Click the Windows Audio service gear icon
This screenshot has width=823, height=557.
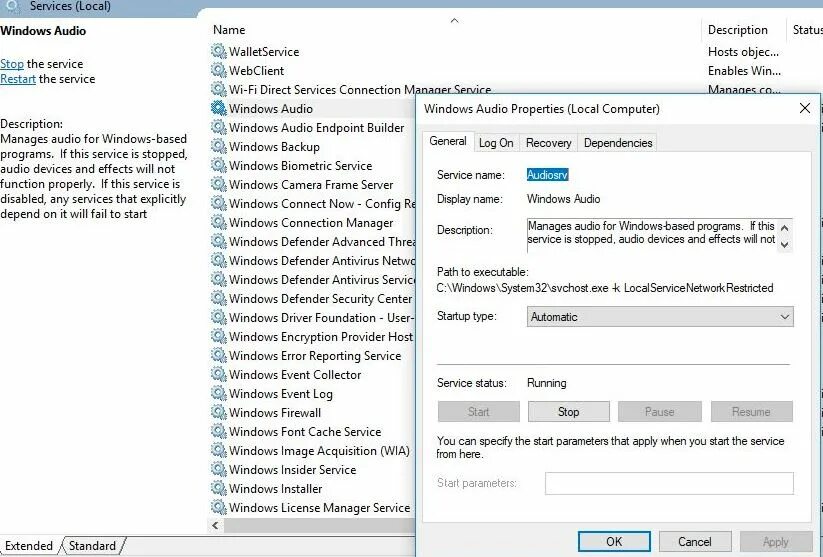pyautogui.click(x=218, y=108)
